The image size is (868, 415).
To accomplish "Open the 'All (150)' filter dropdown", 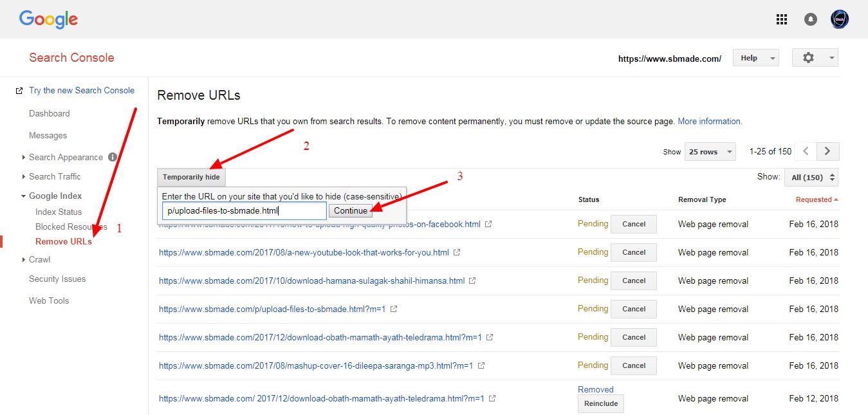I will [811, 176].
